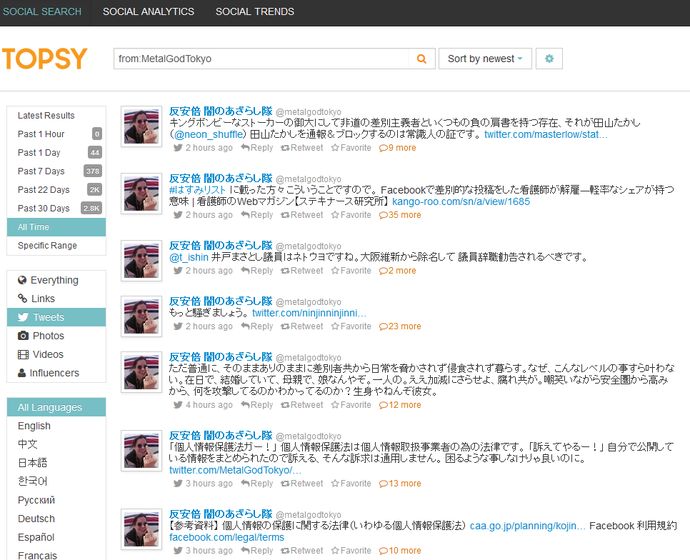This screenshot has height=560, width=690.
Task: Retweet the kango-roo tweet
Action: point(302,215)
